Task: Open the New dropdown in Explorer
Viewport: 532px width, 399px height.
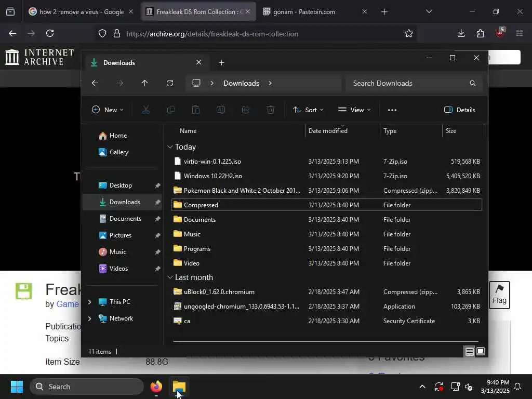Action: coord(108,110)
